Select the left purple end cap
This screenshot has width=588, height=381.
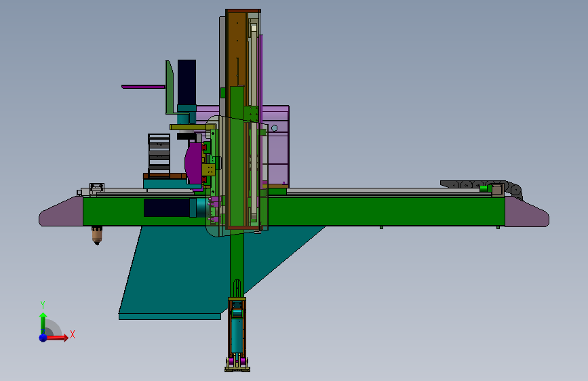61,212
